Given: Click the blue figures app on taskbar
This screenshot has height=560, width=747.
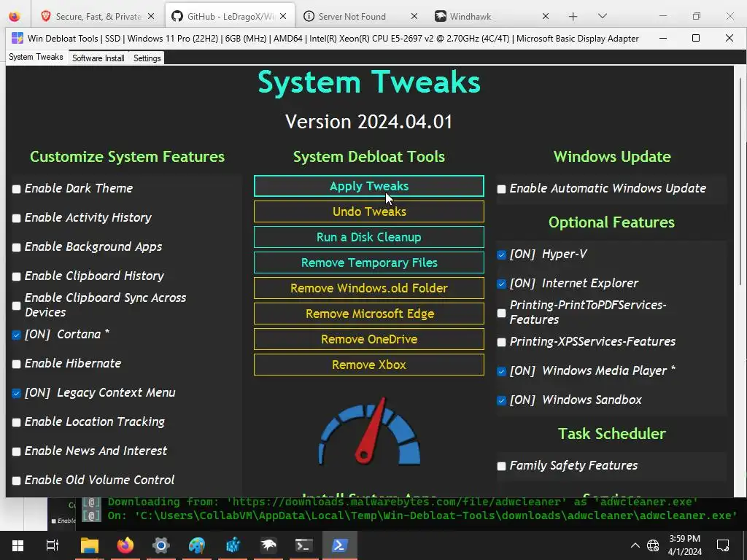Looking at the screenshot, I should [233, 545].
